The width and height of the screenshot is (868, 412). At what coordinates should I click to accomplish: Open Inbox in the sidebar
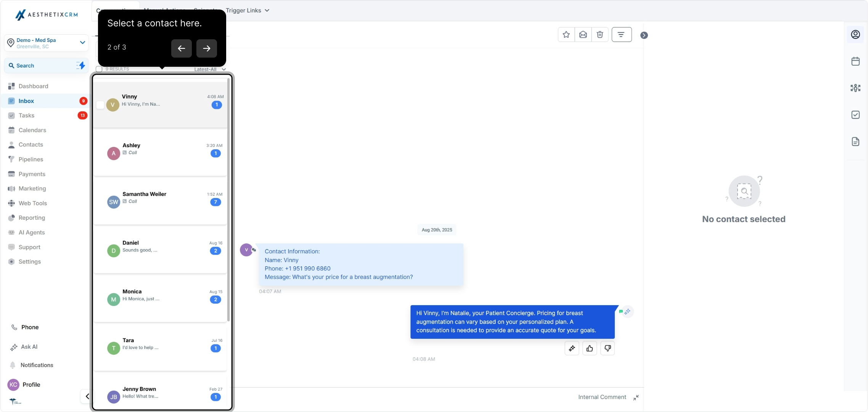click(x=45, y=101)
